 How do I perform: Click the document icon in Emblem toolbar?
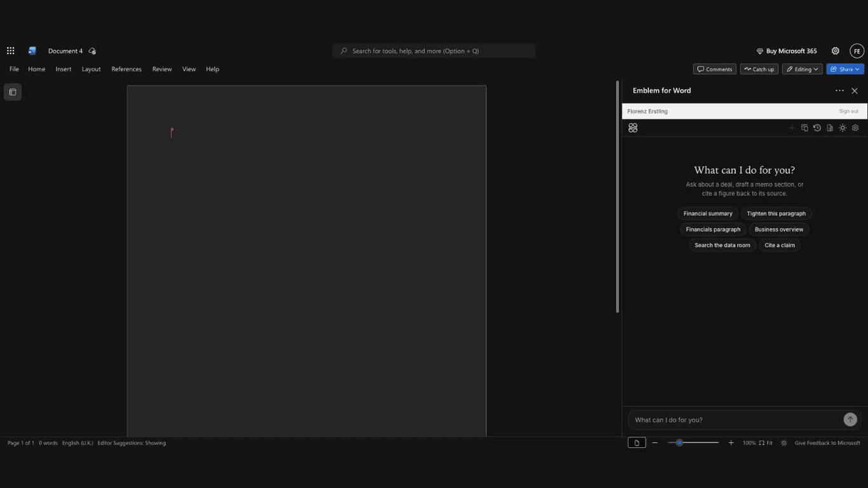point(830,128)
